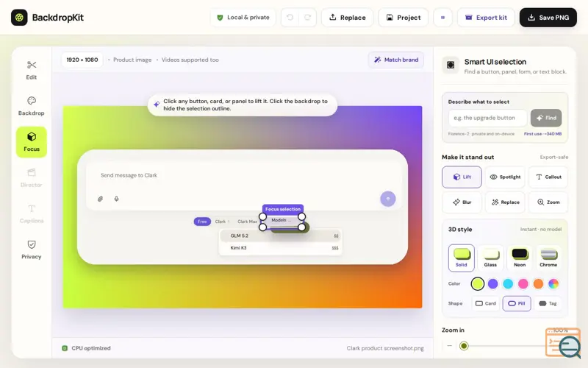Click the undo arrow button

pos(290,17)
